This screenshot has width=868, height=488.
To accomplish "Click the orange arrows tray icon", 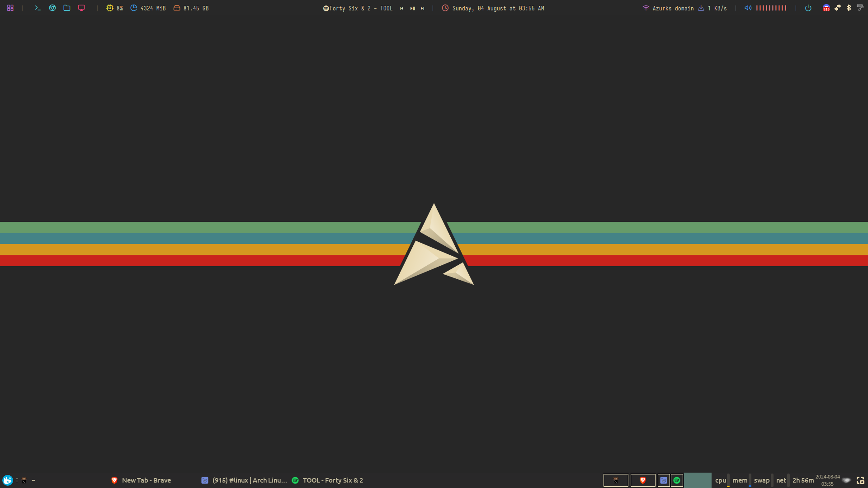I will tap(838, 8).
